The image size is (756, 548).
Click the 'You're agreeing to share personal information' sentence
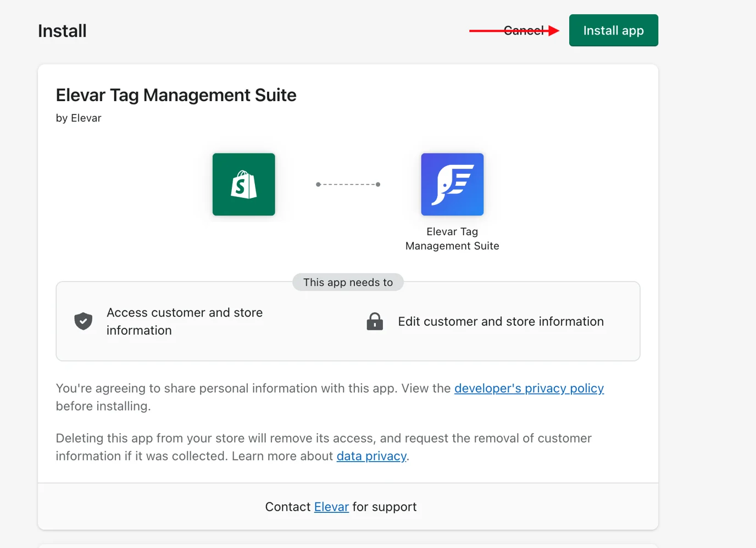(330, 397)
